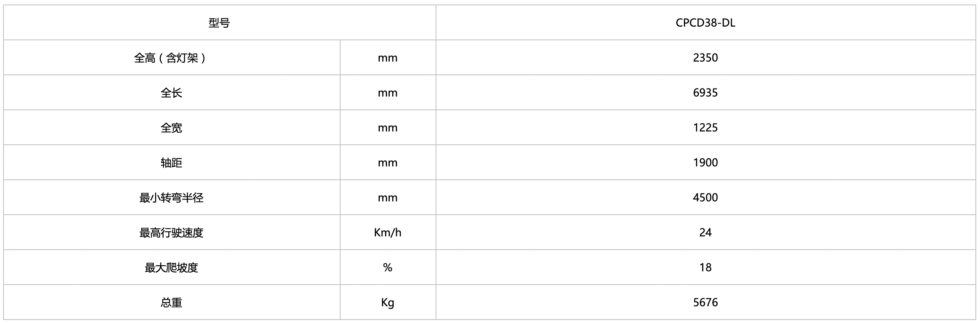Click the 总重 row label

point(171,303)
